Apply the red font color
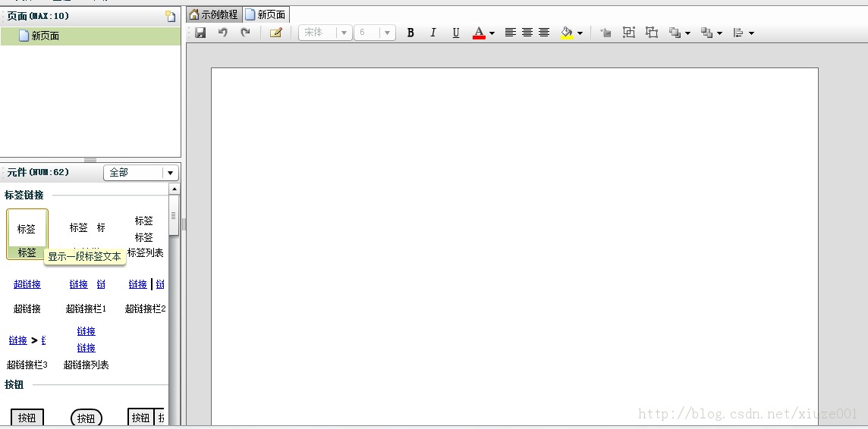The height and width of the screenshot is (429, 868). 479,33
